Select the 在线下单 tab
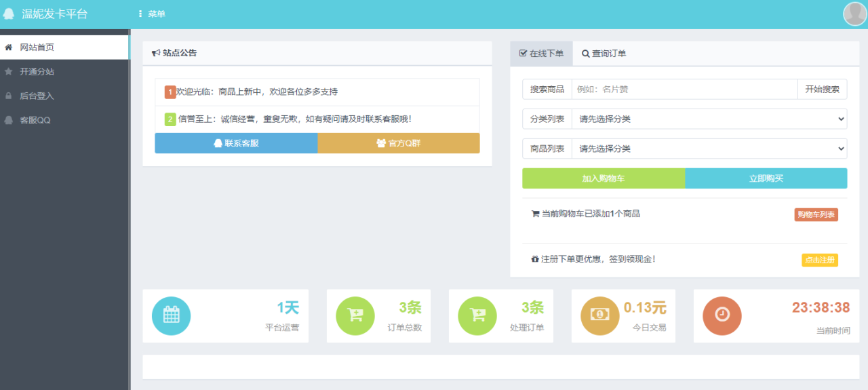The image size is (868, 390). coord(541,54)
